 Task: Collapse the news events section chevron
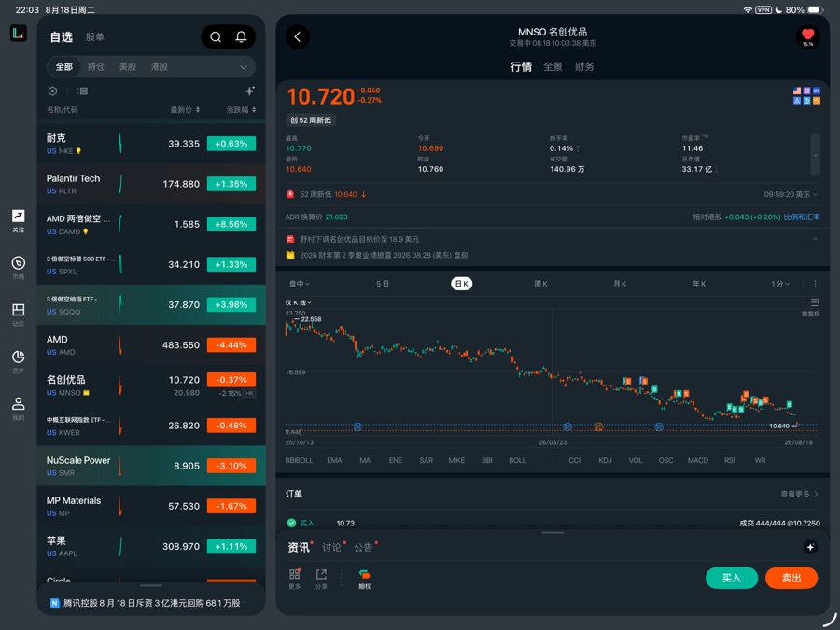(x=816, y=239)
